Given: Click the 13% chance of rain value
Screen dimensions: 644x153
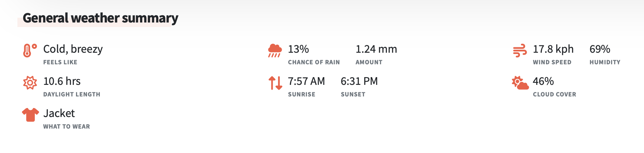Looking at the screenshot, I should pyautogui.click(x=298, y=49).
